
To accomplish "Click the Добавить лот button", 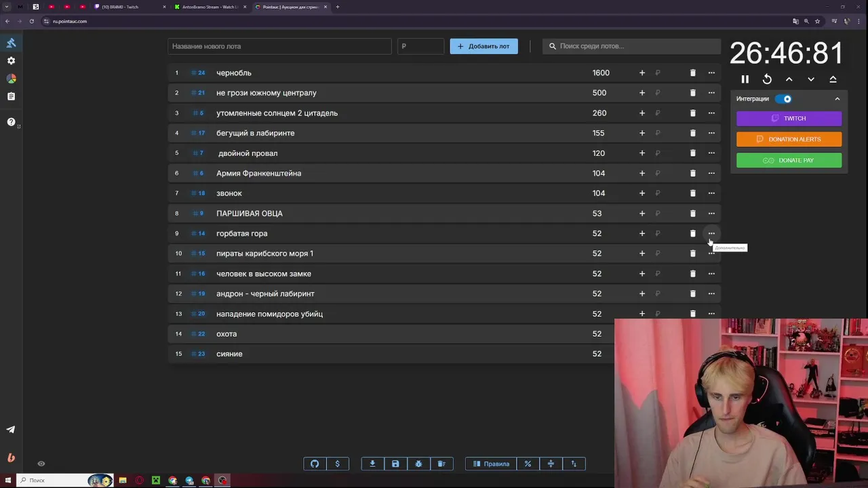I will (484, 46).
